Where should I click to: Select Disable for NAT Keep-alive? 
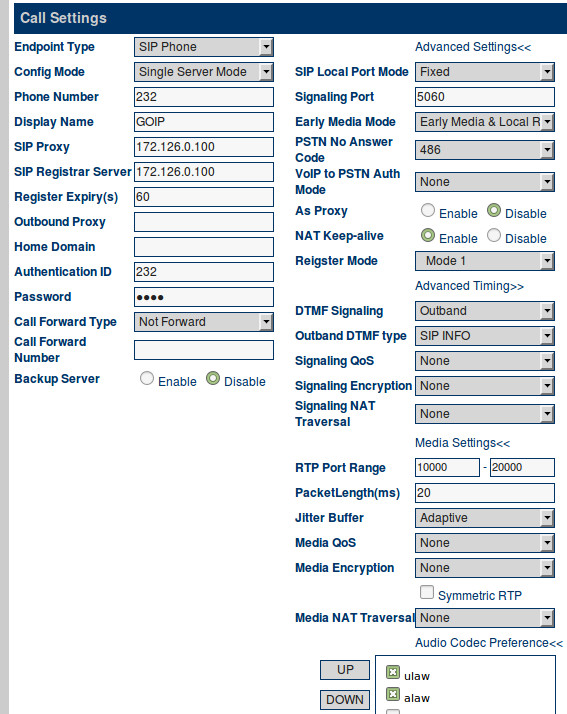tap(494, 235)
